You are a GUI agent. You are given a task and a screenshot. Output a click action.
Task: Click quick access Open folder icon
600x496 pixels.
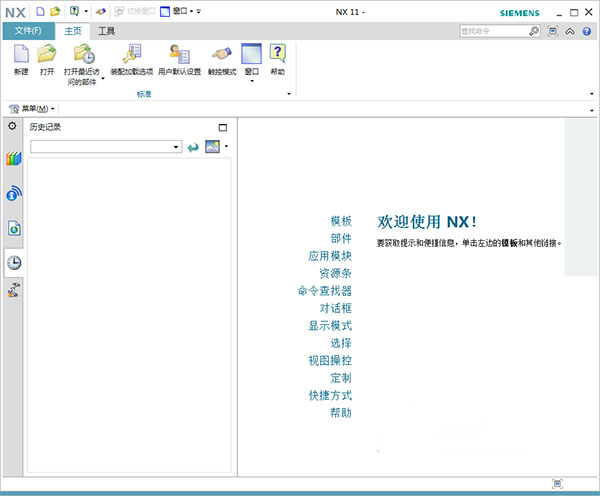[x=55, y=11]
